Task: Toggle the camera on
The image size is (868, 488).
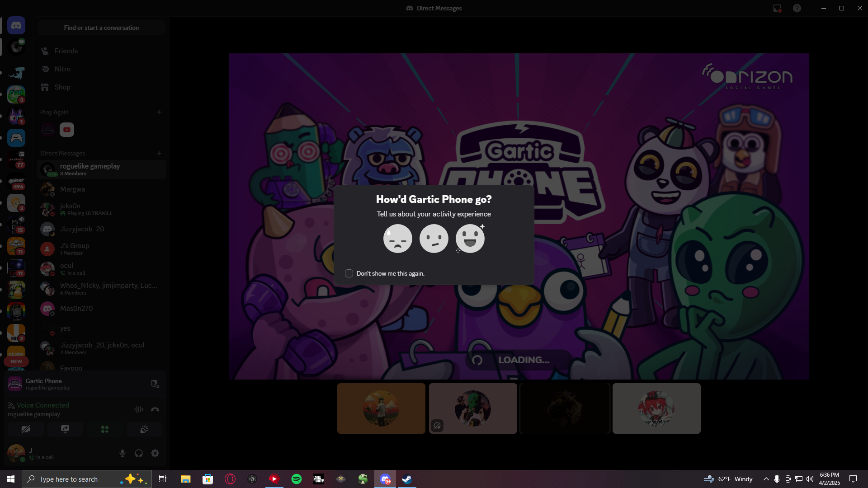Action: [x=26, y=429]
